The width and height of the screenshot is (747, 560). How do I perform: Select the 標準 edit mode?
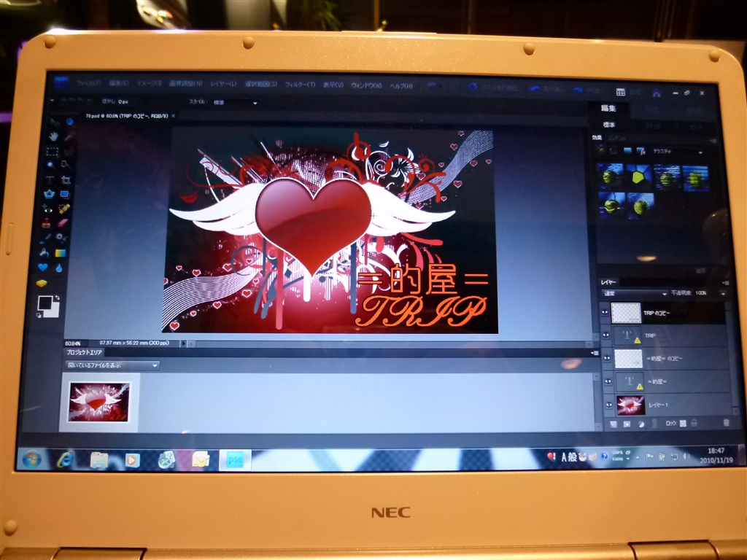point(609,124)
